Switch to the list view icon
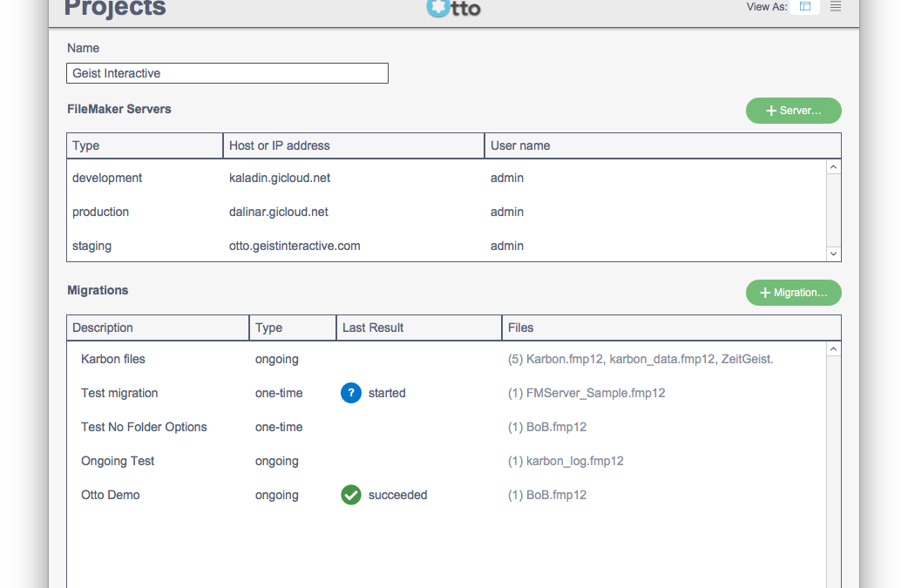908x588 pixels. 835,6
